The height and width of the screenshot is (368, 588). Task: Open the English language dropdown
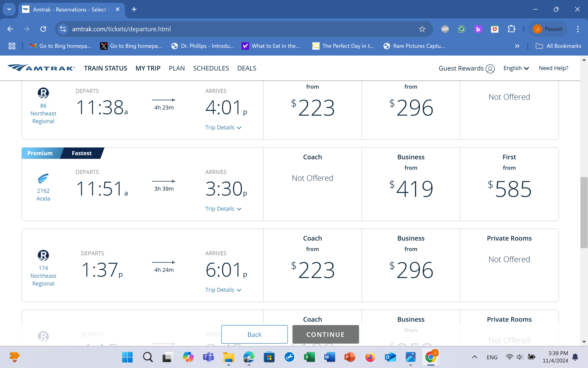pyautogui.click(x=516, y=68)
